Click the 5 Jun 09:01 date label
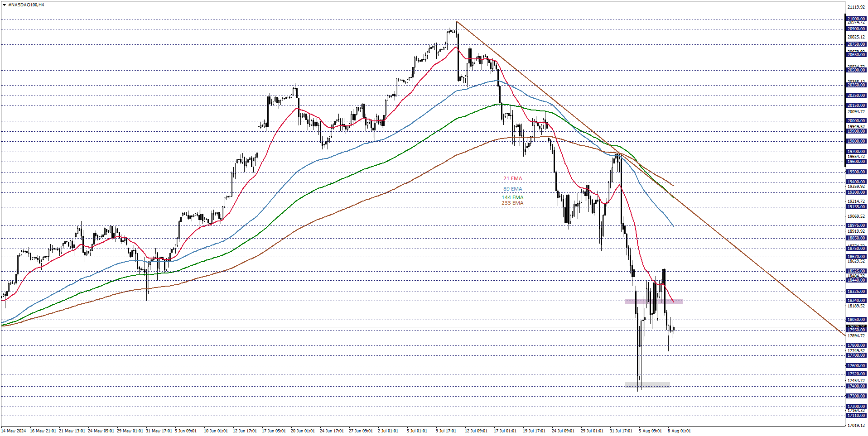The width and height of the screenshot is (868, 436). click(x=185, y=431)
